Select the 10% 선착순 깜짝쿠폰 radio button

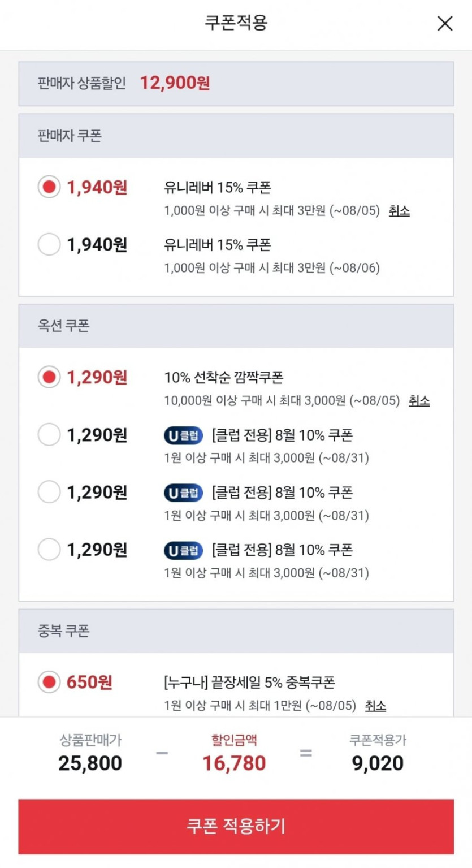click(x=49, y=377)
